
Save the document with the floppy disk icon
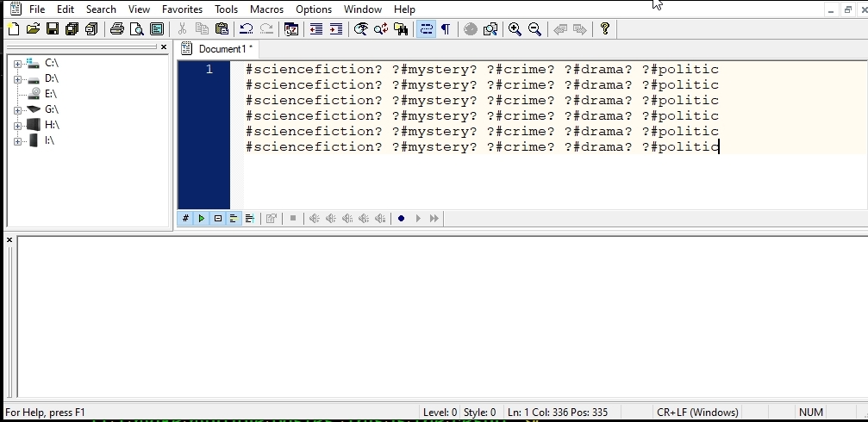53,28
